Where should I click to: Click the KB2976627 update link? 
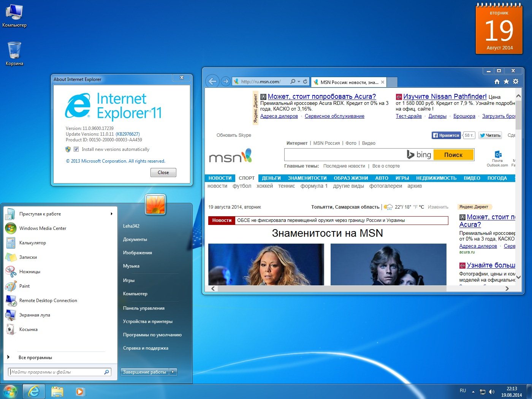(128, 134)
